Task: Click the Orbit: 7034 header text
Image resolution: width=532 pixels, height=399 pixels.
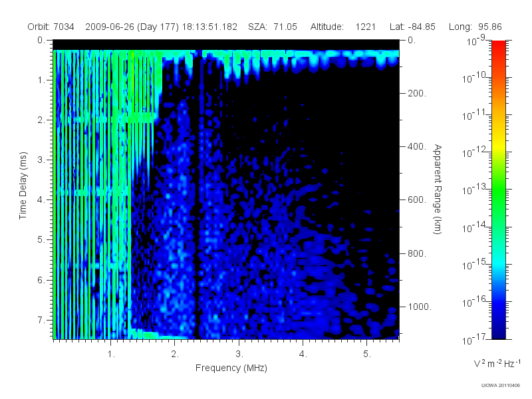Action: coord(51,27)
